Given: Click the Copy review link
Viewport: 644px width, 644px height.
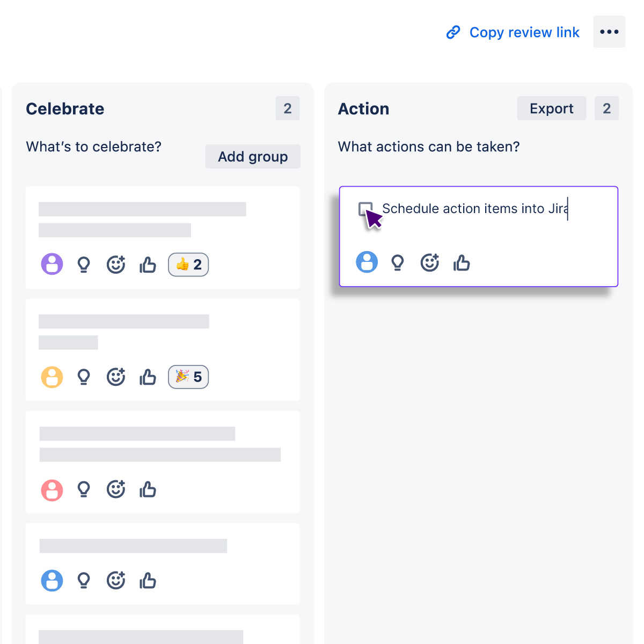Looking at the screenshot, I should click(x=524, y=32).
